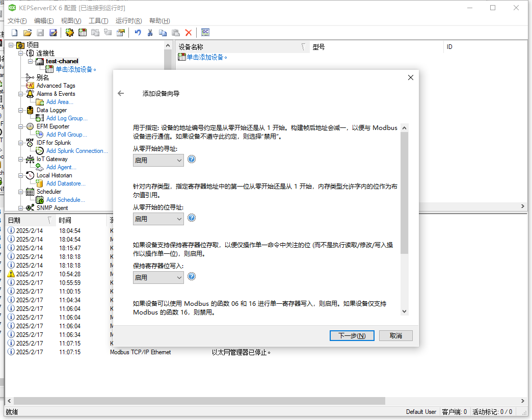Click 单击添加设备 link in device list

tap(206, 57)
